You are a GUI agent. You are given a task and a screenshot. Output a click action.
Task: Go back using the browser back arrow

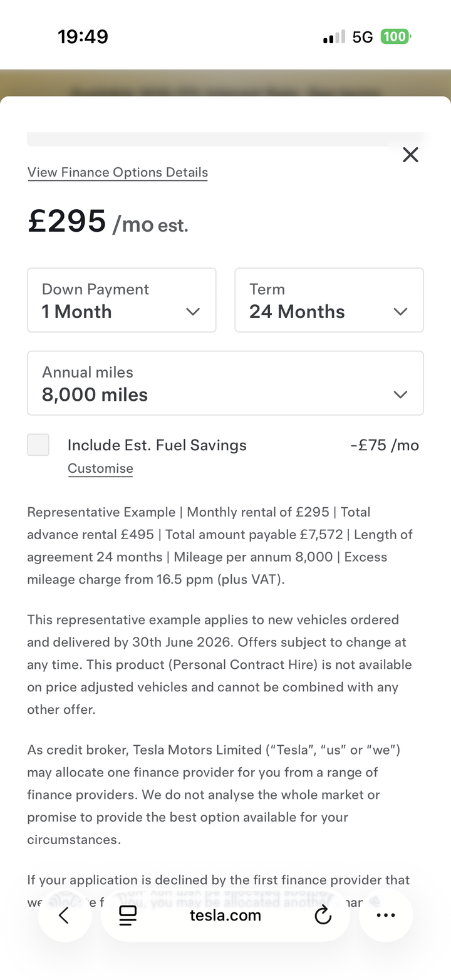(x=64, y=916)
